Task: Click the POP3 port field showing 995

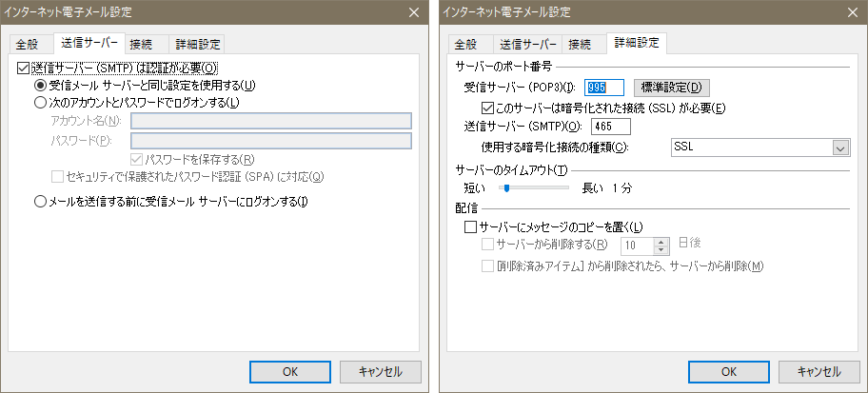Action: [604, 88]
